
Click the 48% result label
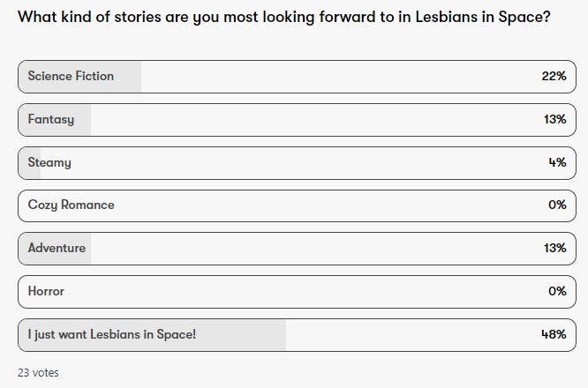[x=554, y=334]
